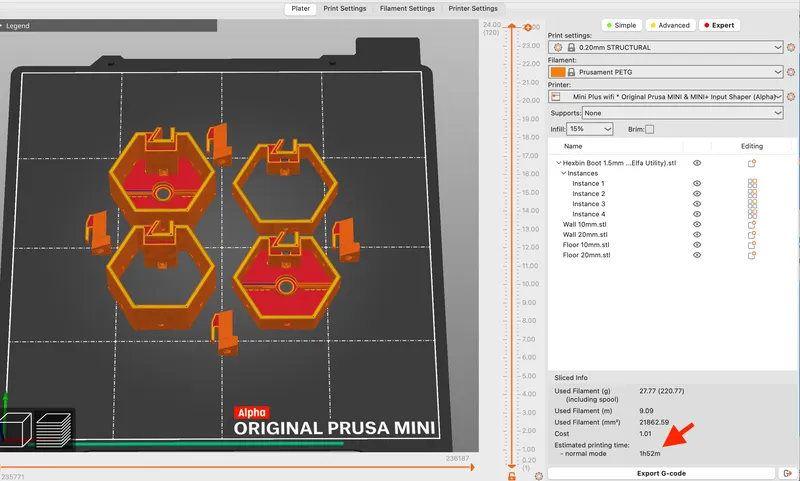Open the Filament preset dropdown
The width and height of the screenshot is (800, 481).
click(x=666, y=72)
